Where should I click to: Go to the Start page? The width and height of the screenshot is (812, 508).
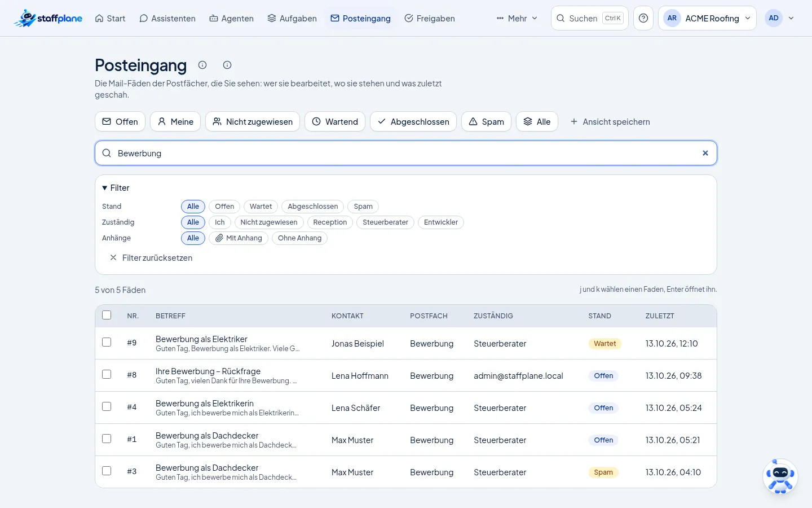click(110, 18)
